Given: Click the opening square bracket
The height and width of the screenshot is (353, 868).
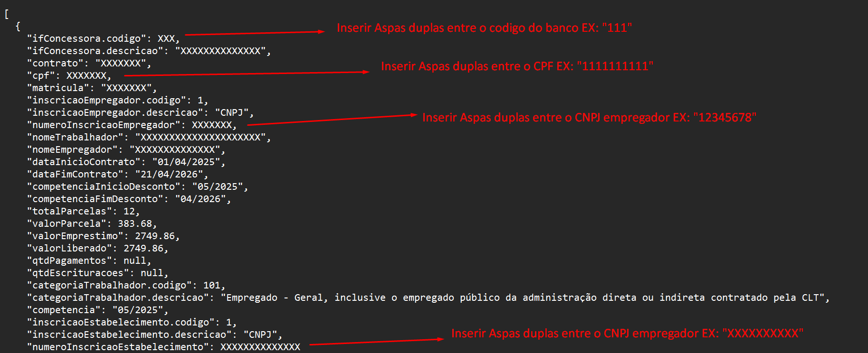Looking at the screenshot, I should click(7, 14).
